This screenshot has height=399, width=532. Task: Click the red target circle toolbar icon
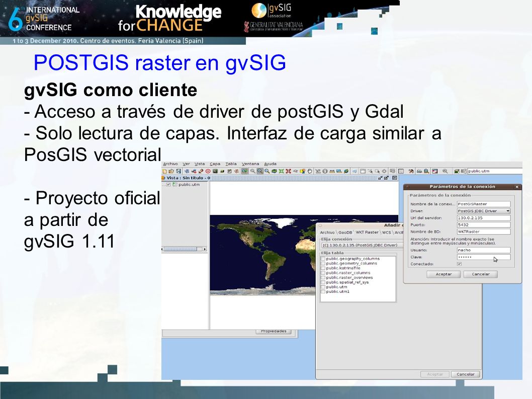pos(208,171)
